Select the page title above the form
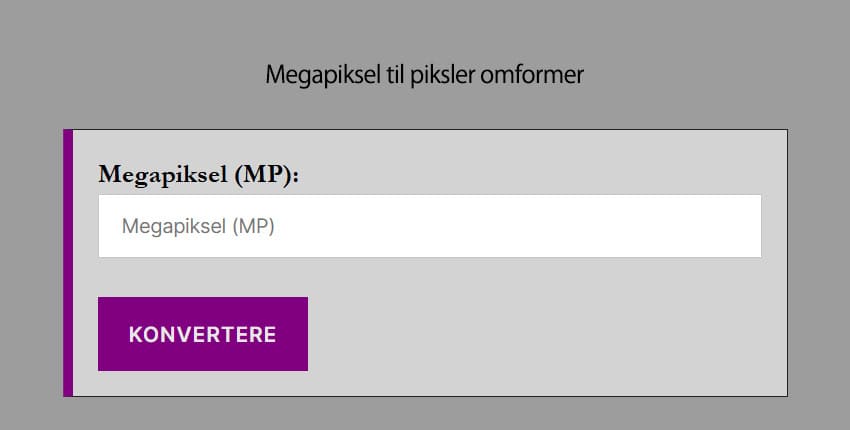850x430 pixels. [x=424, y=75]
